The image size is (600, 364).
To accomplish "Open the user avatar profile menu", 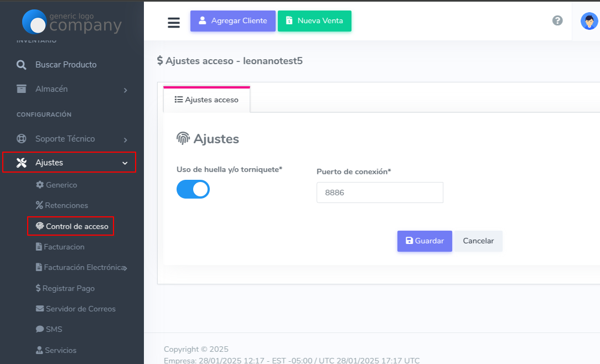I will coord(589,22).
